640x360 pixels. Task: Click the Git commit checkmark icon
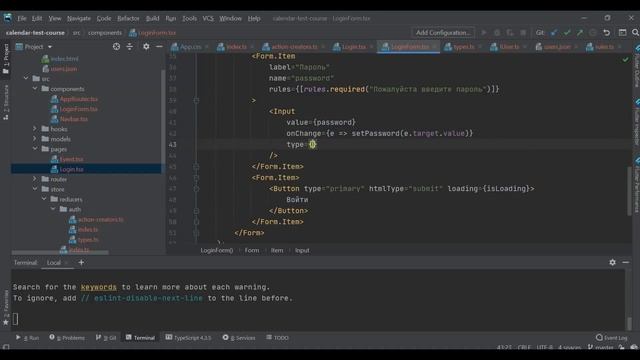[567, 33]
